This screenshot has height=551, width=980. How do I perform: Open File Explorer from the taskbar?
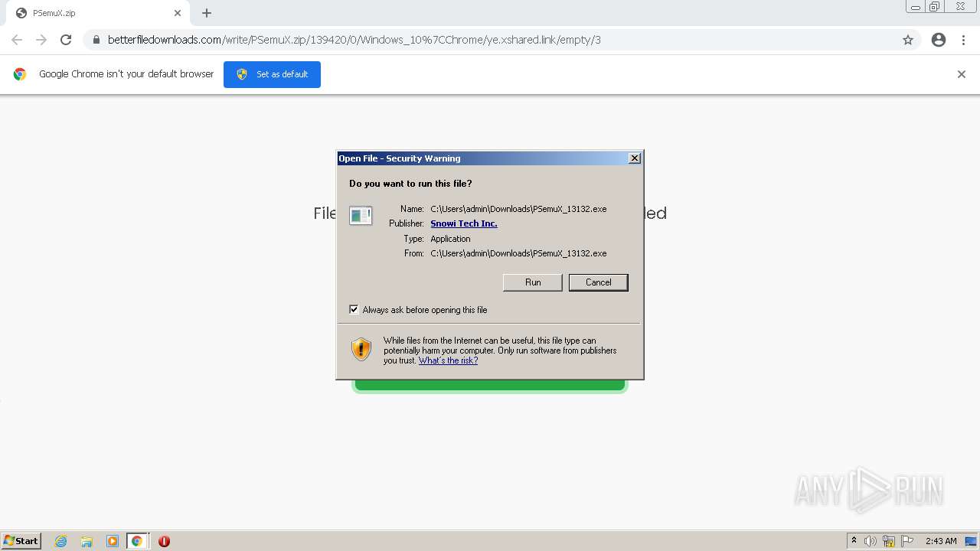tap(87, 541)
